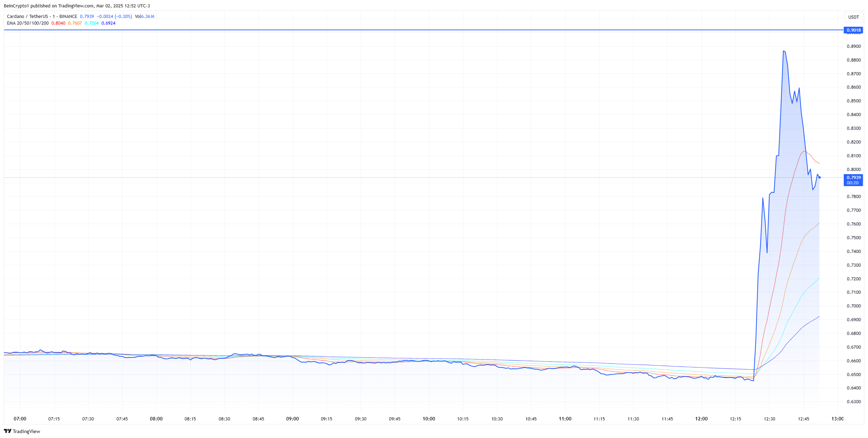Click the 12:00 time axis label
The height and width of the screenshot is (438, 868).
[701, 419]
